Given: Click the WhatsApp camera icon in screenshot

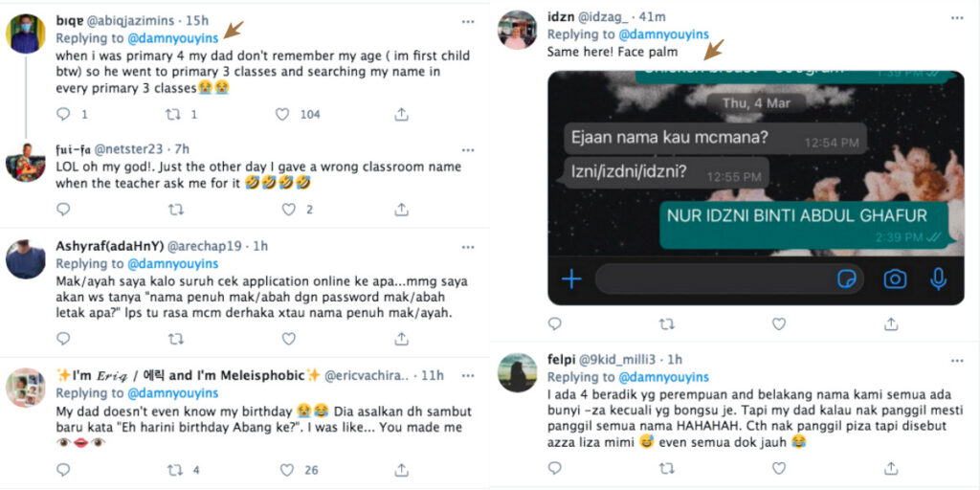Looking at the screenshot, I should [x=895, y=278].
